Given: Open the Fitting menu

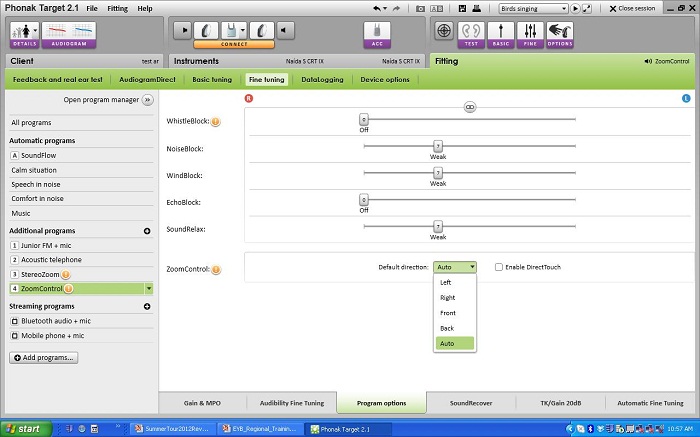Looking at the screenshot, I should click(x=117, y=8).
